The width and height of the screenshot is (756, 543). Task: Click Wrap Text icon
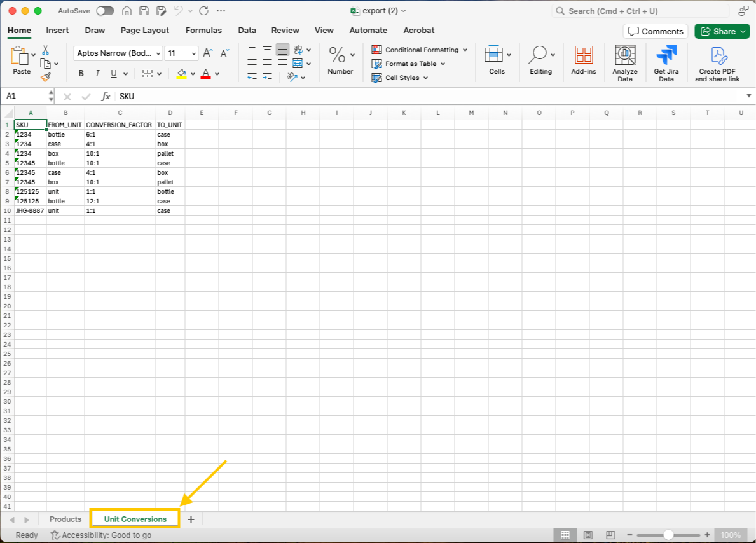(x=298, y=49)
